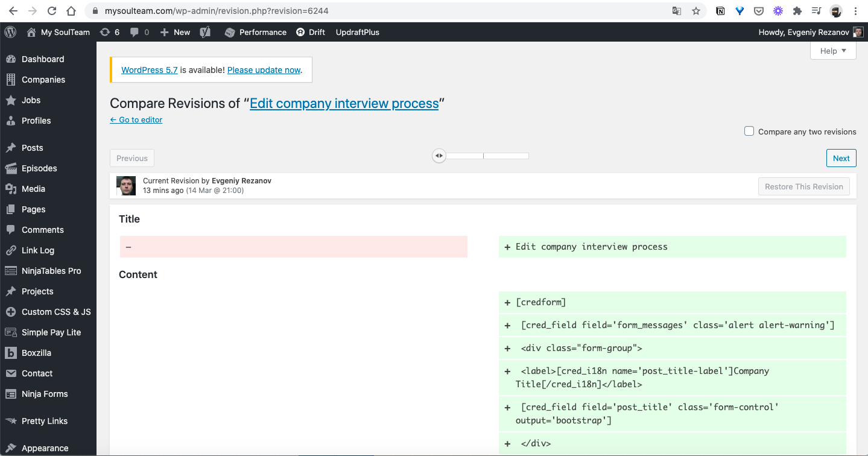Reload the page with refresh icon
This screenshot has width=868, height=456.
click(x=52, y=11)
